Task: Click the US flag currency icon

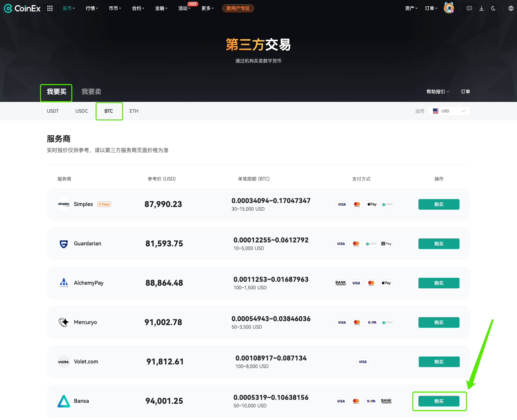Action: (x=436, y=111)
